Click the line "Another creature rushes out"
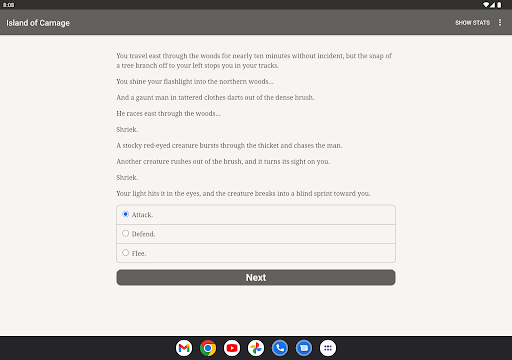Image resolution: width=512 pixels, height=360 pixels. (223, 161)
